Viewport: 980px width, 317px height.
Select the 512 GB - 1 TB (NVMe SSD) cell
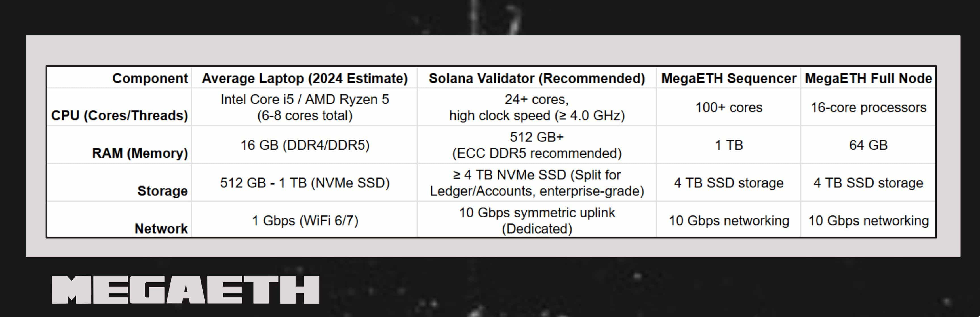coord(304,183)
